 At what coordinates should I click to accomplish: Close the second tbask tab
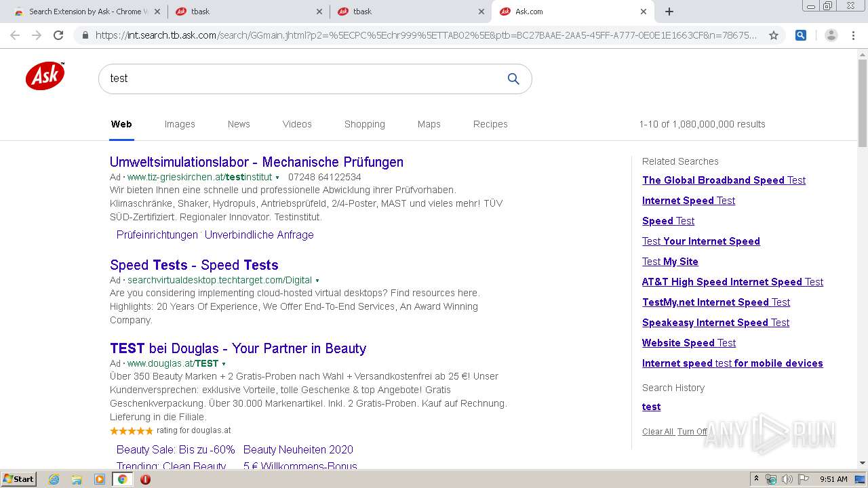pos(481,12)
